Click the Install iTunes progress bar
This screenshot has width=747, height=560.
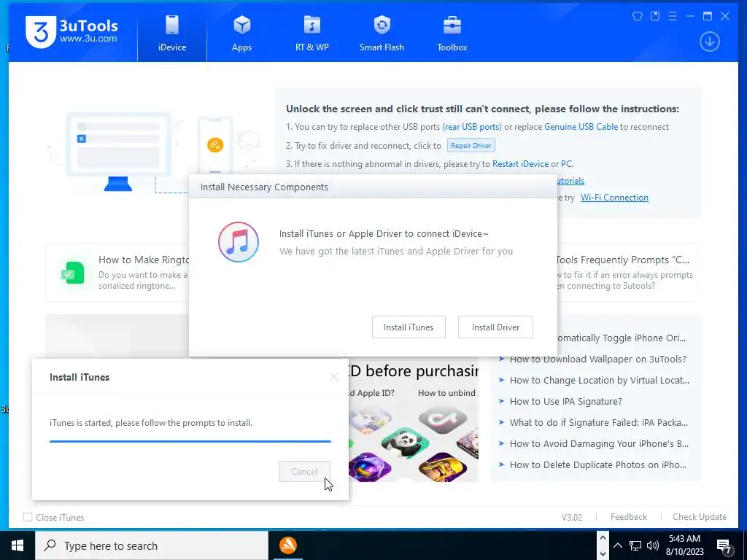point(190,441)
